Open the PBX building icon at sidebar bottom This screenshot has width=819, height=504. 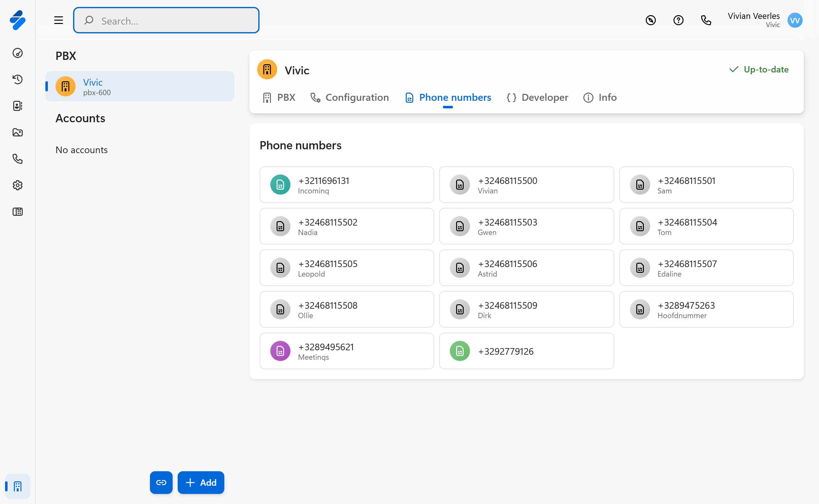[x=18, y=486]
